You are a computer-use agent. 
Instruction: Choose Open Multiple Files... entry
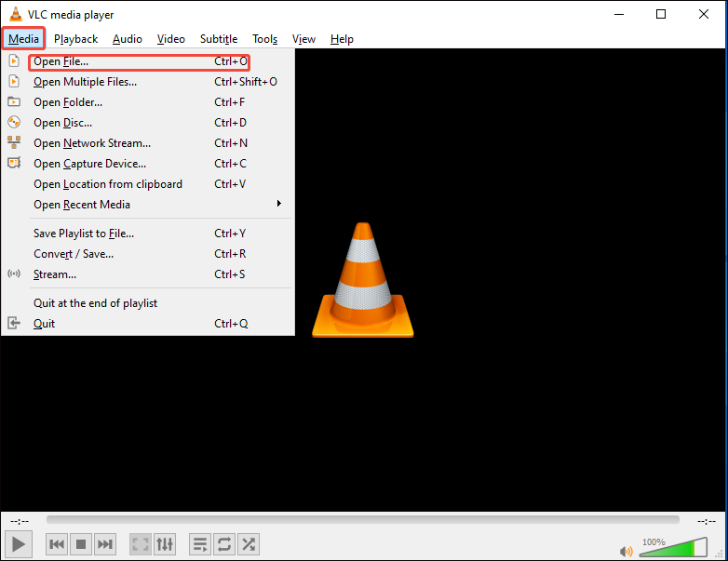coord(148,82)
